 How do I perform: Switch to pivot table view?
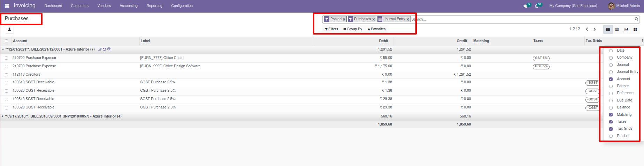point(617,29)
